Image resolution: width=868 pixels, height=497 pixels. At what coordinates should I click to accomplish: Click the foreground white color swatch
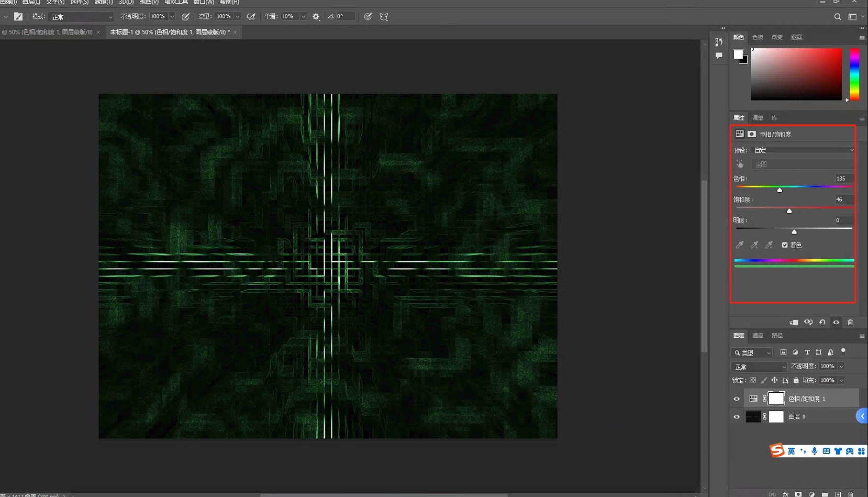738,54
